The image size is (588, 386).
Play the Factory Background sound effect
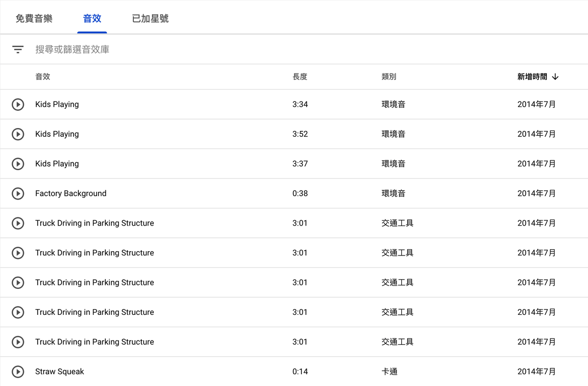click(18, 193)
